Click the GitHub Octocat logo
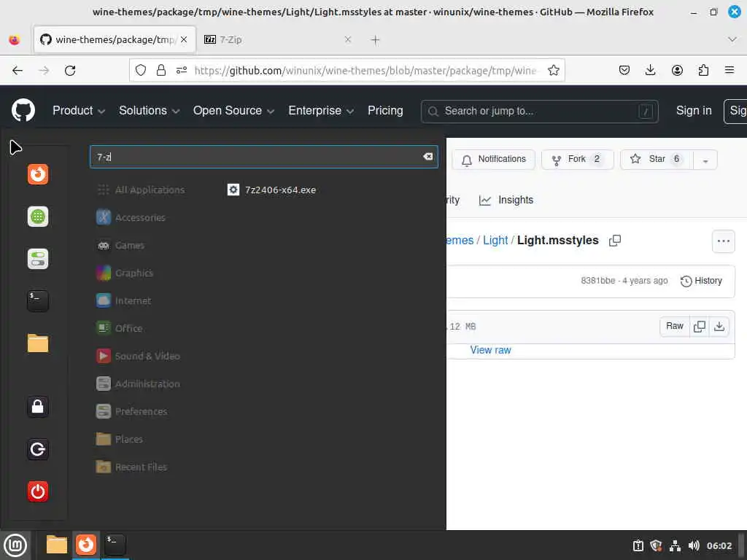The height and width of the screenshot is (560, 747). pyautogui.click(x=23, y=111)
